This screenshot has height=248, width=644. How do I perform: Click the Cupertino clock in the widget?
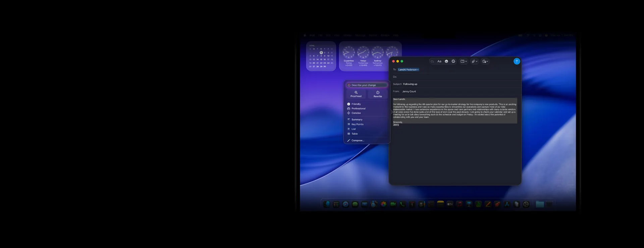(x=349, y=53)
